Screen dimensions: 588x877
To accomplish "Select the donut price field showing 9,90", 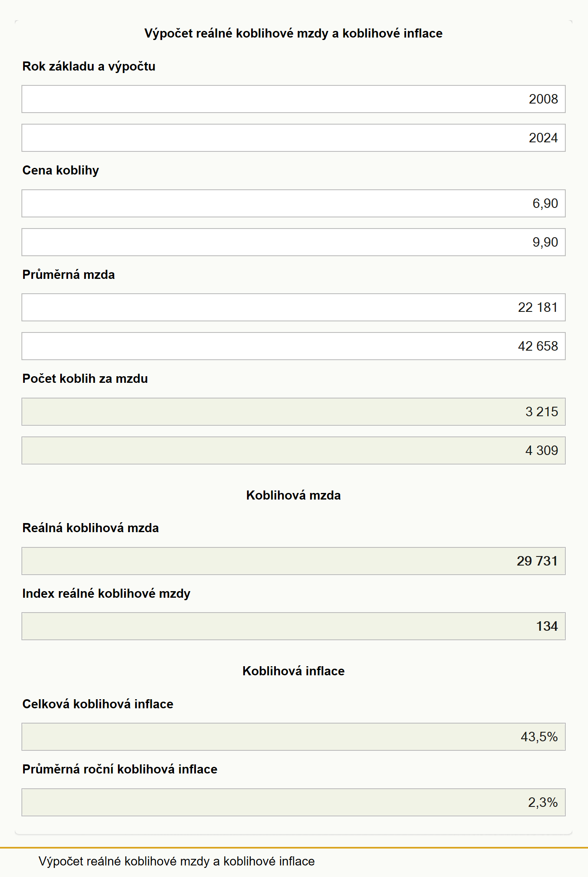I will (x=294, y=242).
